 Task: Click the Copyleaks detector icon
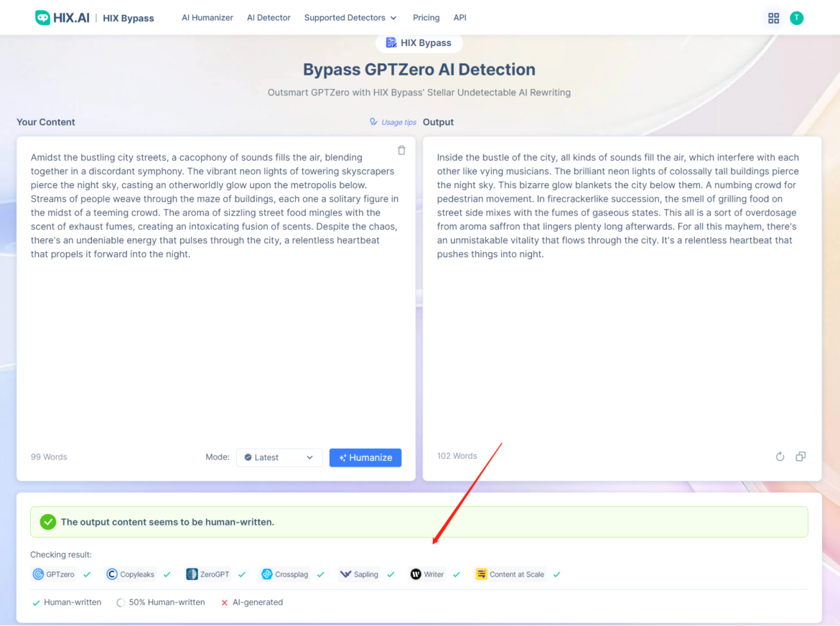coord(112,574)
